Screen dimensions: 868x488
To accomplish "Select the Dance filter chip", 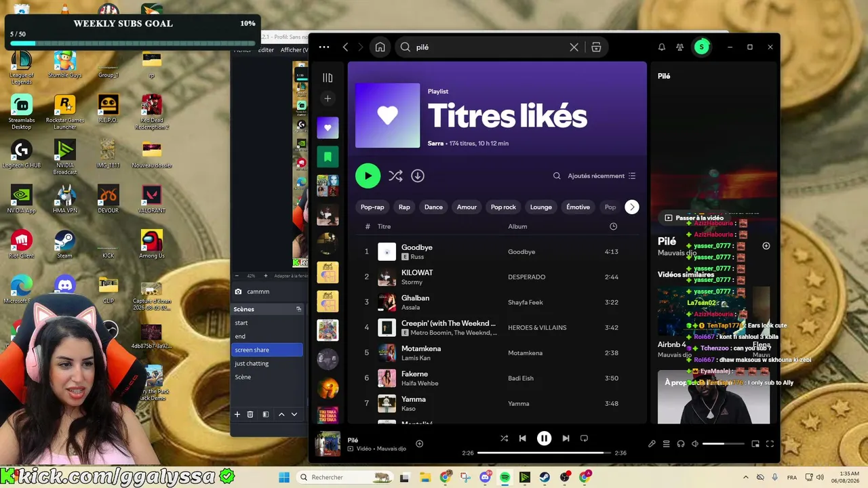I will tap(433, 207).
